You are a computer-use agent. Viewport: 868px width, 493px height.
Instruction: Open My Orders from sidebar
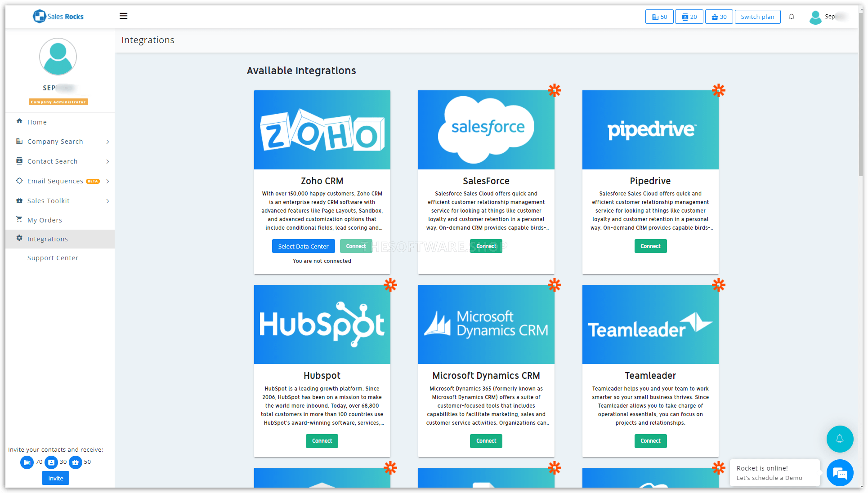point(45,220)
